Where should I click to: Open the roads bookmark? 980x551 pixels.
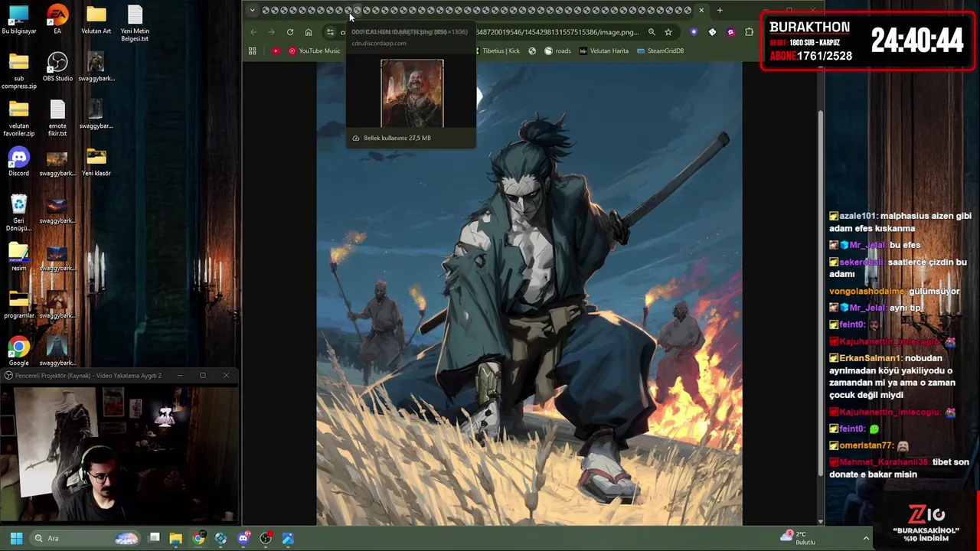(557, 51)
